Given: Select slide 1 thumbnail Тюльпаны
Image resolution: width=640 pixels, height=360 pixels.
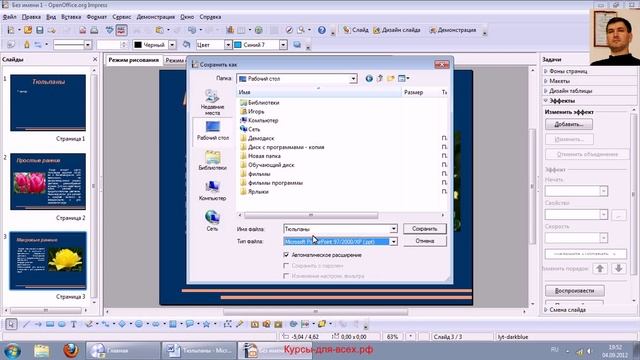Looking at the screenshot, I should 48,102.
